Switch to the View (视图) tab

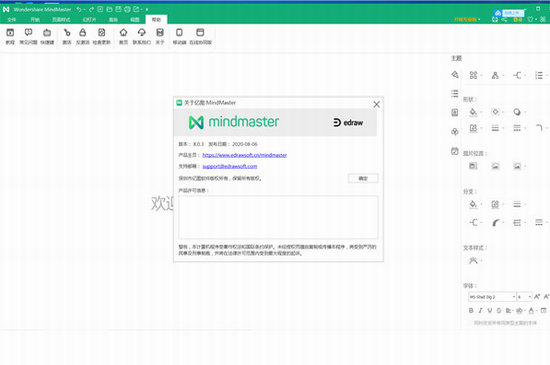tap(135, 20)
